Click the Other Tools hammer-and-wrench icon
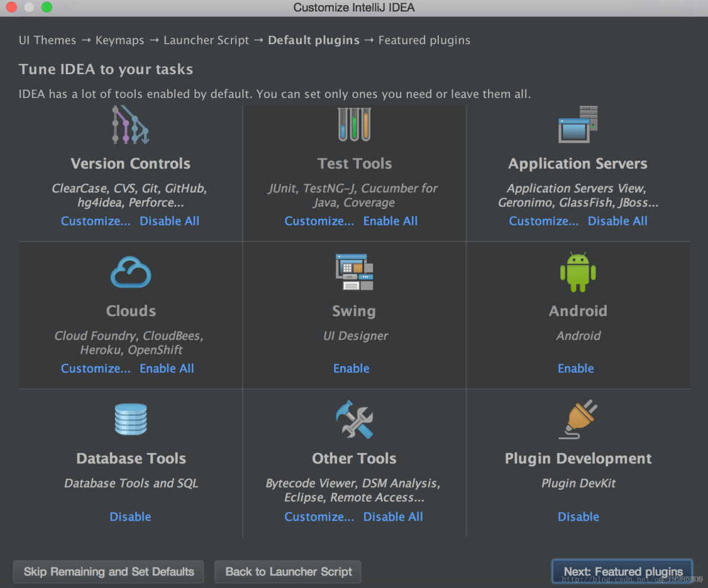708x588 pixels. coord(354,419)
